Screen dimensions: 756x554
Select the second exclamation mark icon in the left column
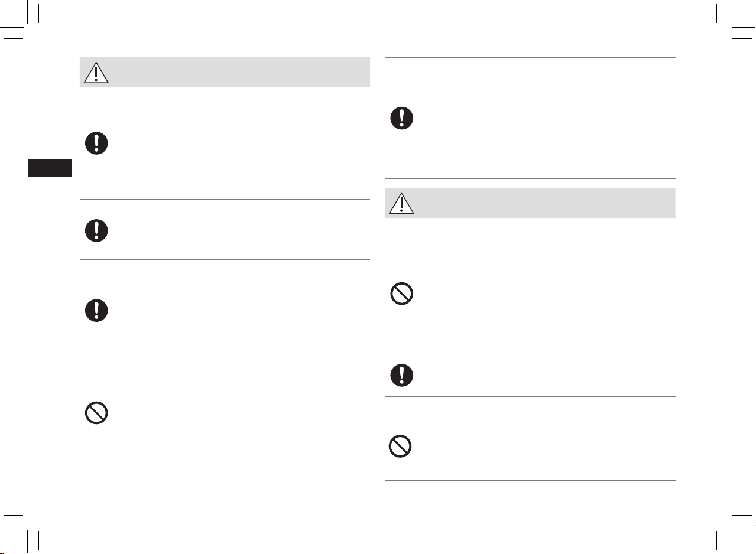96,230
